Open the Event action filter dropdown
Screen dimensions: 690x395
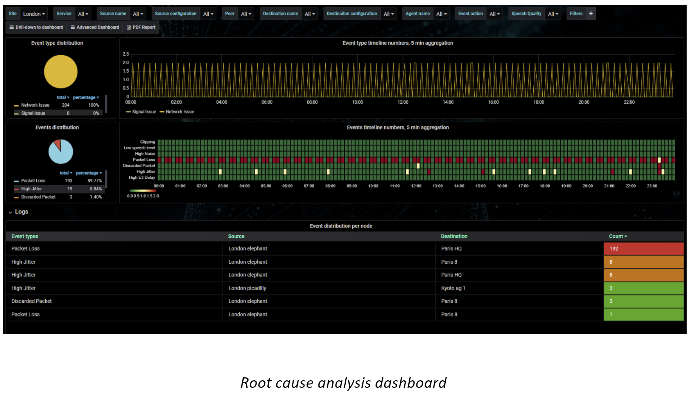tap(495, 14)
